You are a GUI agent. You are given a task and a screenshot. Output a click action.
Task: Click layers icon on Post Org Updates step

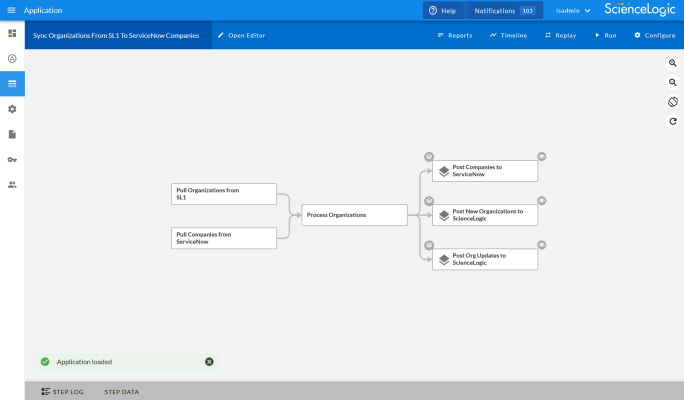[444, 260]
